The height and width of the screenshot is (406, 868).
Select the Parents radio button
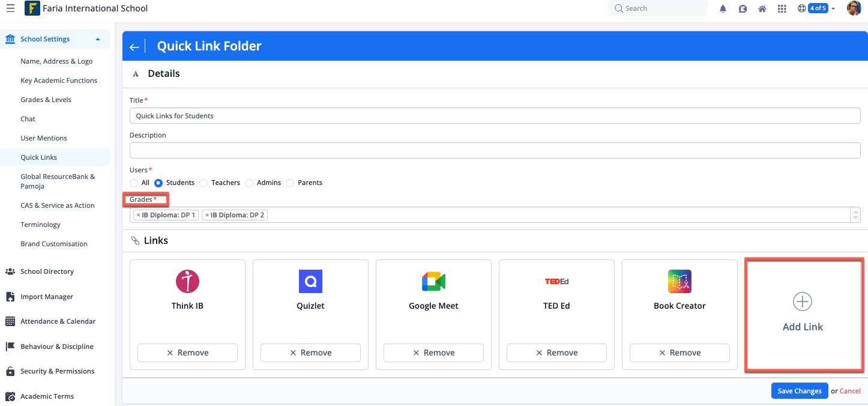pyautogui.click(x=290, y=183)
